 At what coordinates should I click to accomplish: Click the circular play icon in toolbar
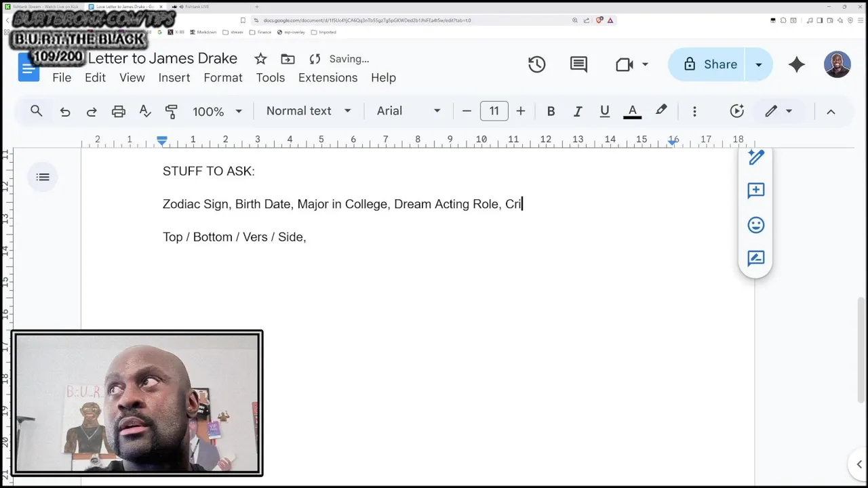pyautogui.click(x=737, y=111)
